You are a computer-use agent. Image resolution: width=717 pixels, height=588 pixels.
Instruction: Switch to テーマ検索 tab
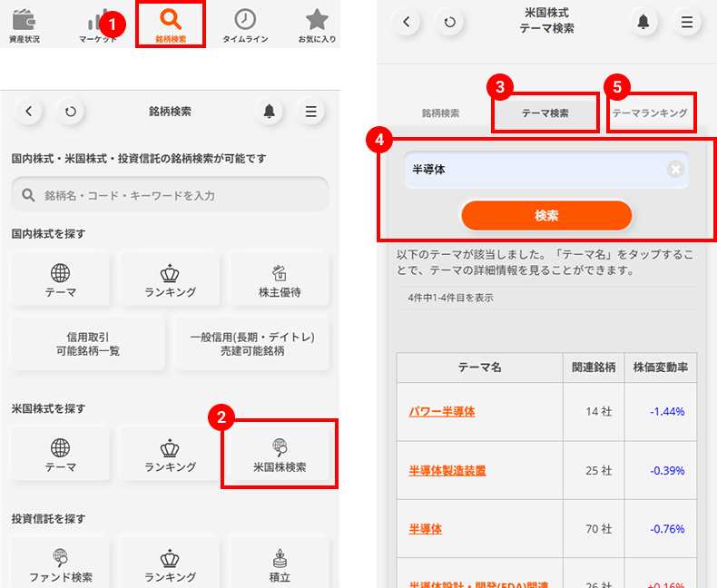(545, 113)
